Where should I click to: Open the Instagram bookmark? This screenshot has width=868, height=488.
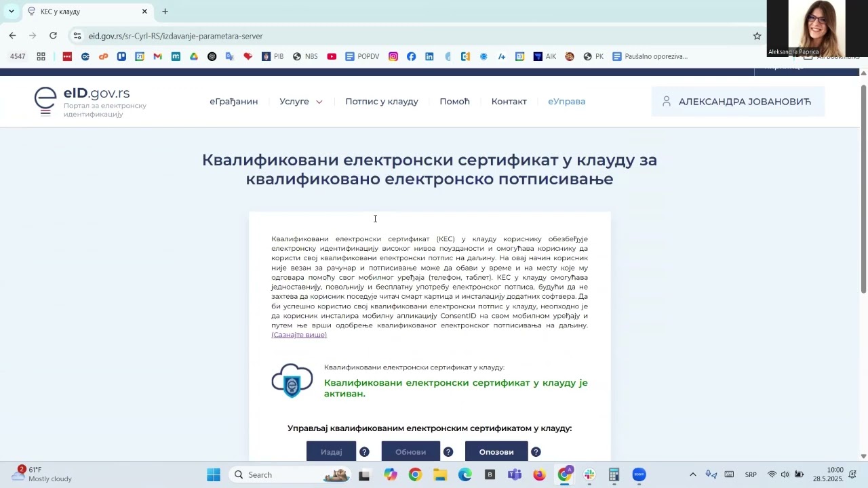(x=393, y=57)
